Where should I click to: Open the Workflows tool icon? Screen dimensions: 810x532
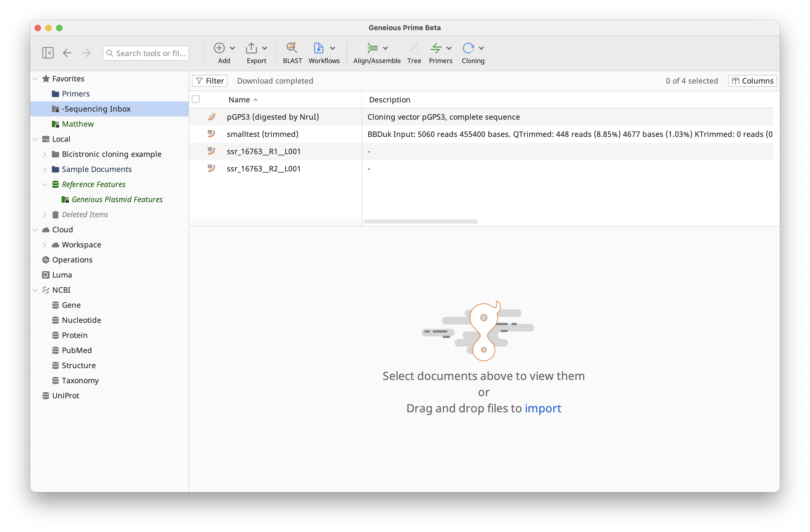319,48
